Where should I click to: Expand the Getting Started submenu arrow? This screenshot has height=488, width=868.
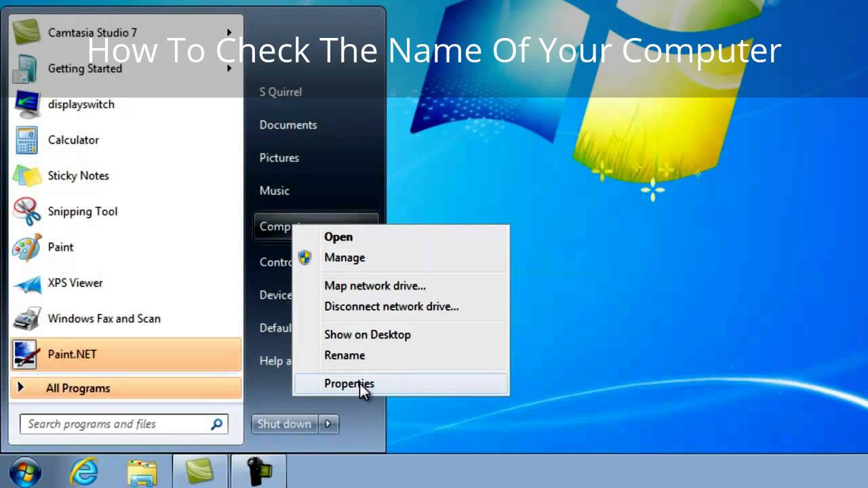tap(229, 68)
